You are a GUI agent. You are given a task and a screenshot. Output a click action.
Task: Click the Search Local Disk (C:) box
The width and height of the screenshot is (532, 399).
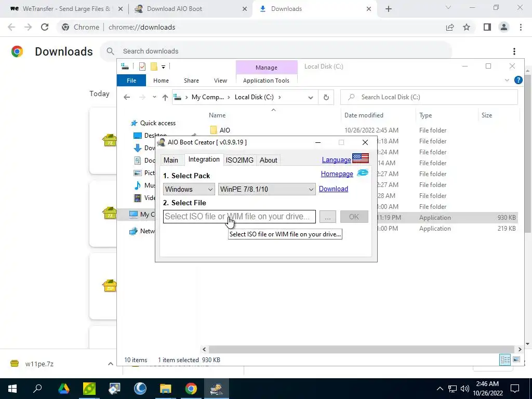click(x=429, y=97)
